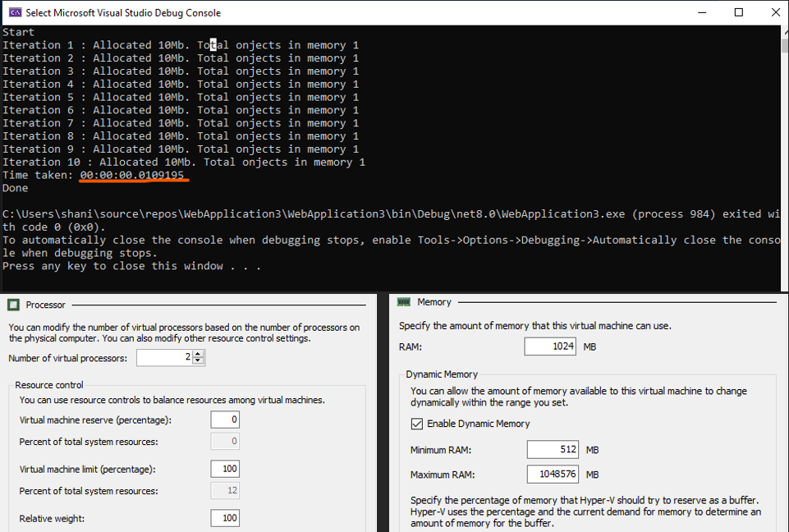Select the Virtual machine reserve percentage field
The image size is (789, 532).
click(224, 420)
